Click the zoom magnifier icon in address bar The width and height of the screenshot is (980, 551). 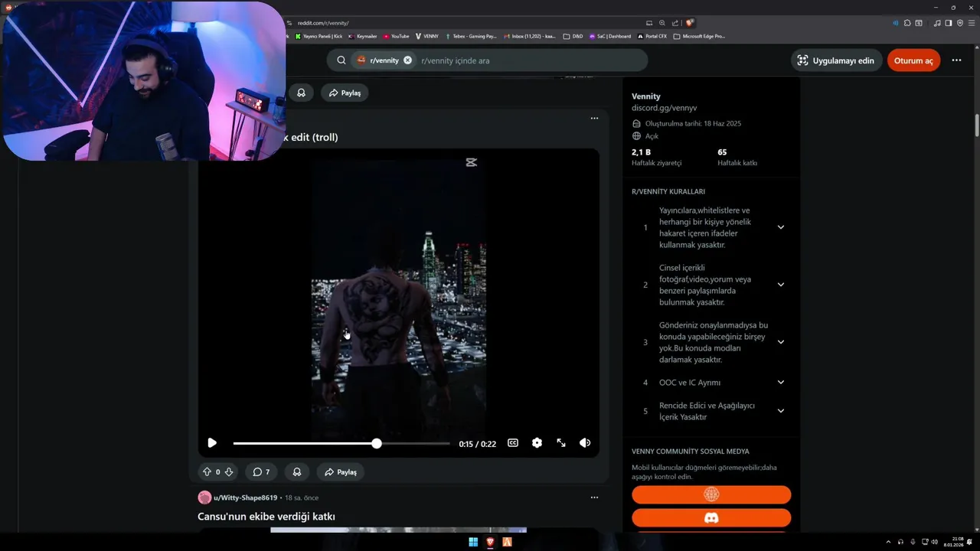pyautogui.click(x=662, y=23)
